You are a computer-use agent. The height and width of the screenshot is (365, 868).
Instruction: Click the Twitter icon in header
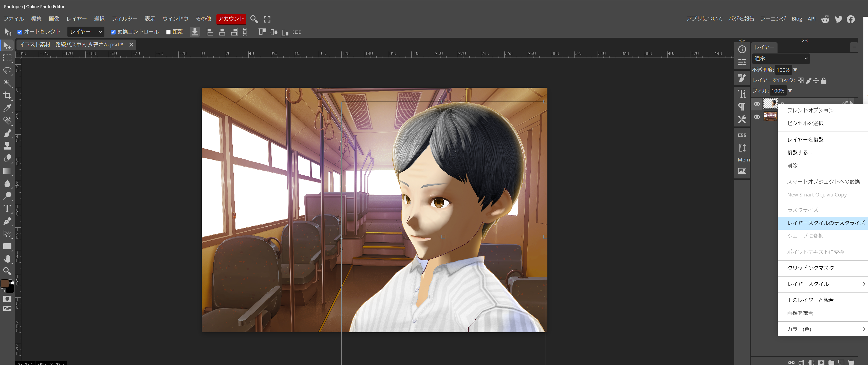tap(838, 19)
